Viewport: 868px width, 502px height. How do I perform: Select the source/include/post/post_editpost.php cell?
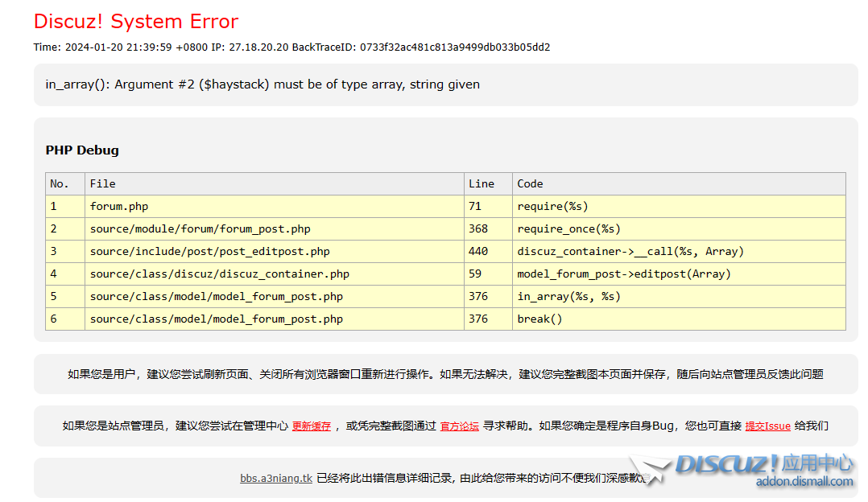click(x=274, y=251)
